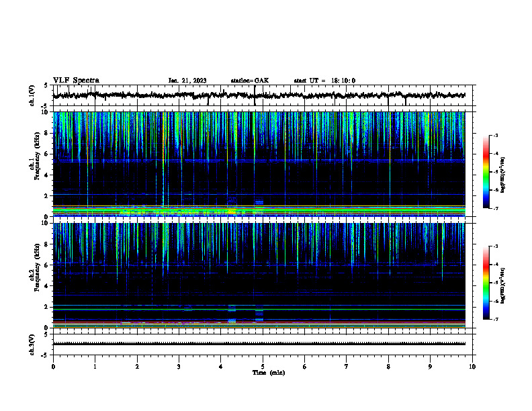532x411 pixels.
Task: Click the start UT 18:10:0 label
Action: (x=324, y=81)
